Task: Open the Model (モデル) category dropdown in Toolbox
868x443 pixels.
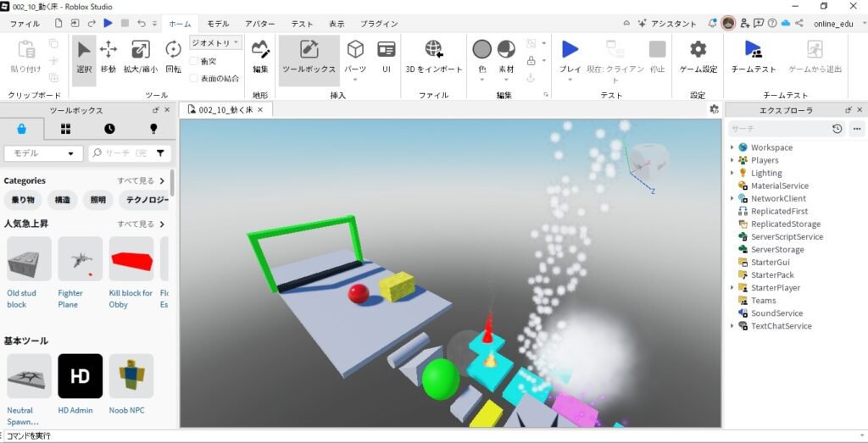Action: [43, 153]
